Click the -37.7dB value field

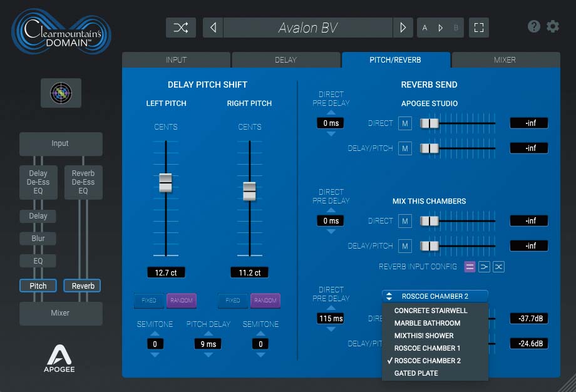(x=529, y=319)
